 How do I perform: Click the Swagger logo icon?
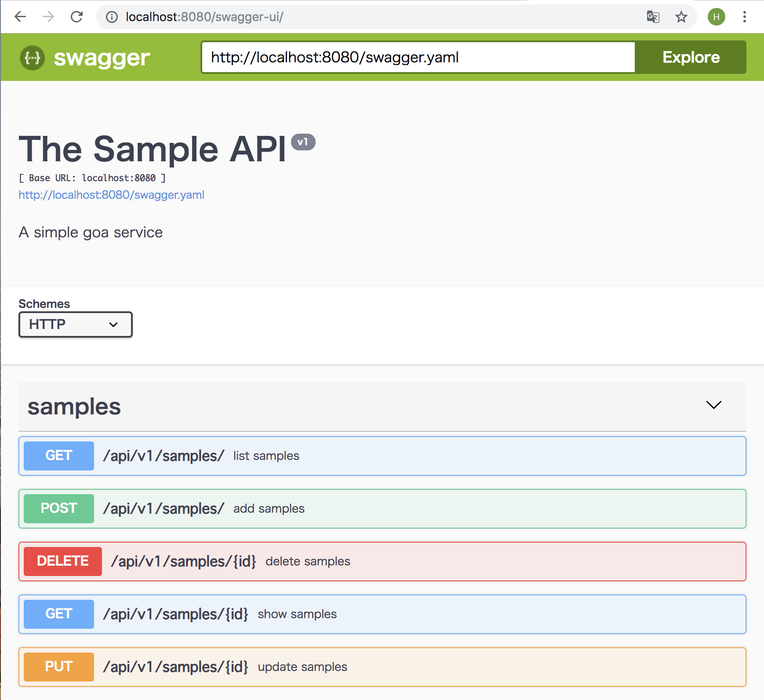click(x=32, y=58)
